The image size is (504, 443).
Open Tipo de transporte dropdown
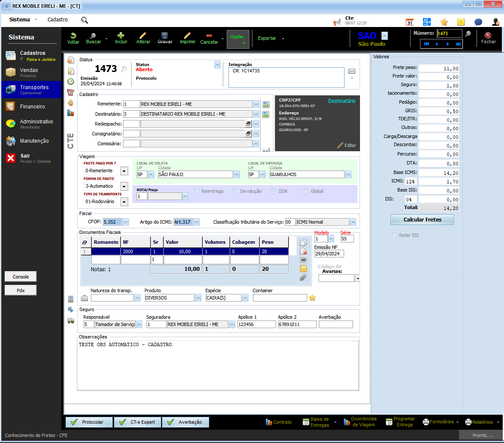point(124,202)
